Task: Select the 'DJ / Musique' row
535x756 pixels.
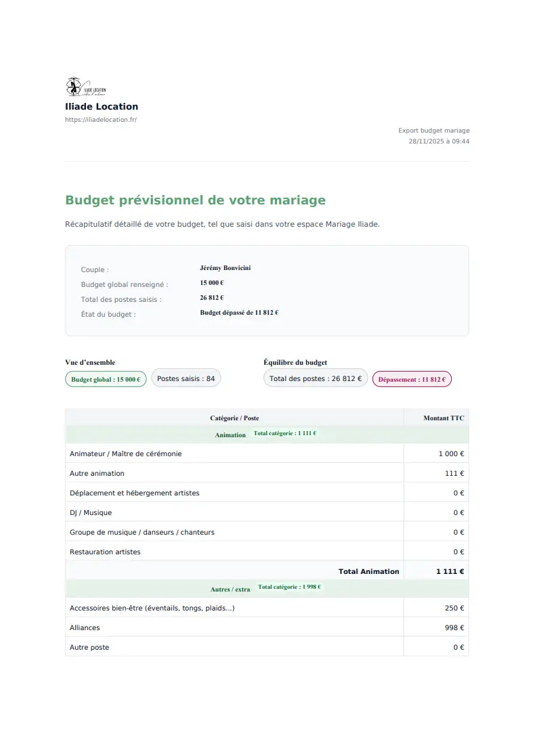Action: tap(267, 513)
